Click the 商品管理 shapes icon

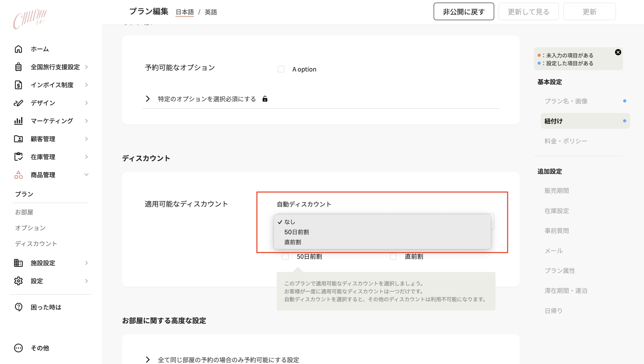[x=18, y=175]
